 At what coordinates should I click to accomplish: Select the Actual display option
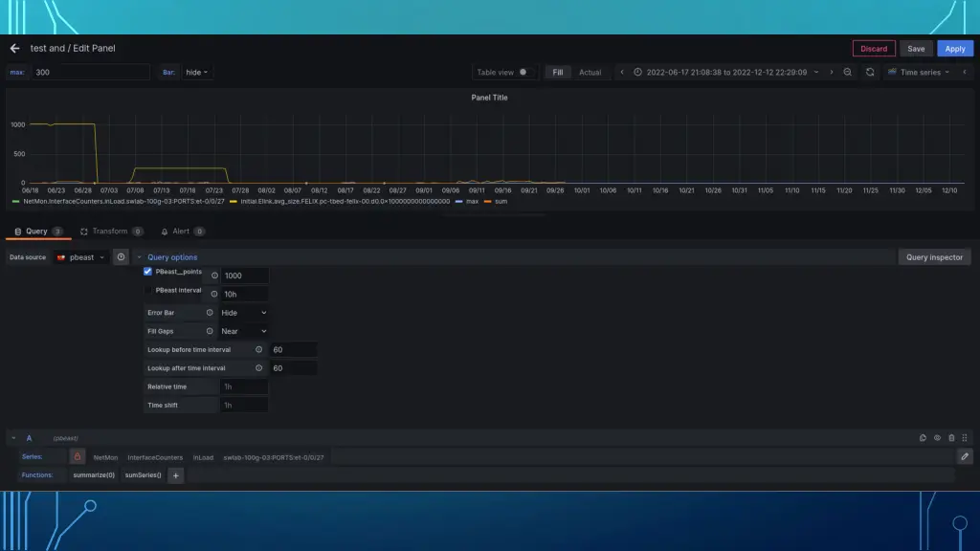coord(590,73)
